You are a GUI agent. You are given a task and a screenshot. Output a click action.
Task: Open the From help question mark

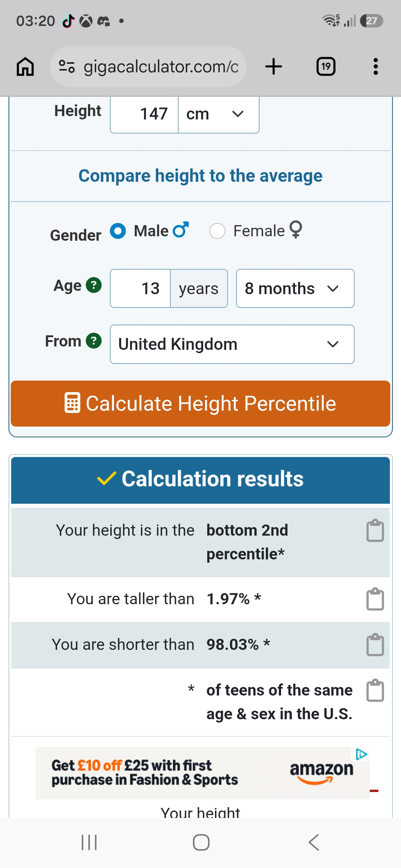point(94,341)
